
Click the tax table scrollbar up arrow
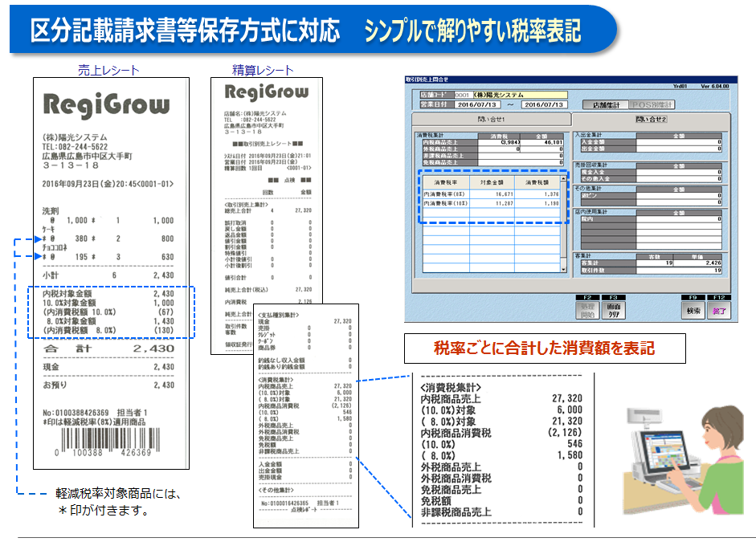(x=563, y=179)
